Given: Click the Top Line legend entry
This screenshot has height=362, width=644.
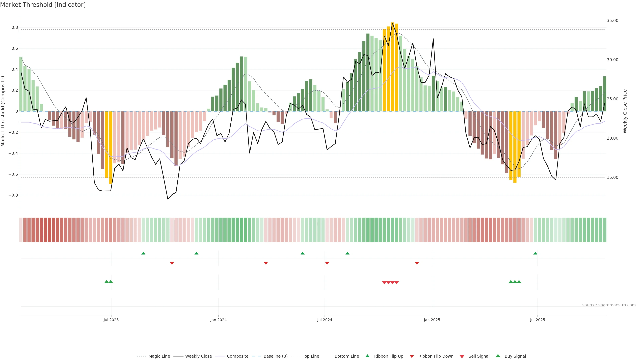Looking at the screenshot, I should (310, 356).
